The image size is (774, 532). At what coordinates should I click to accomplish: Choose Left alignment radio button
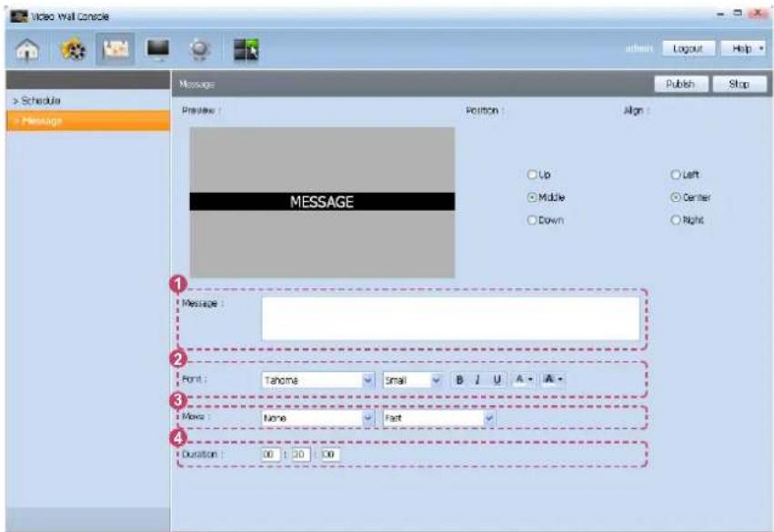[x=675, y=175]
